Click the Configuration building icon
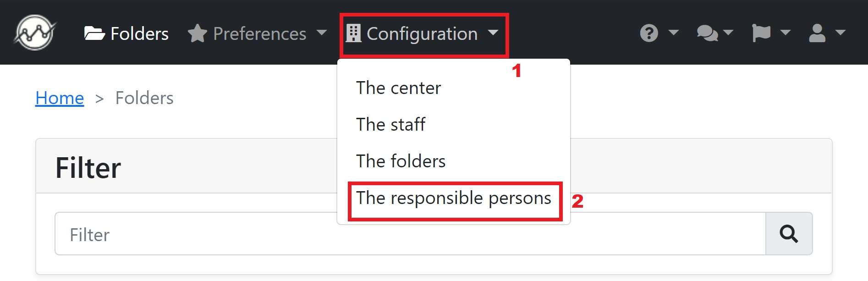The height and width of the screenshot is (281, 868). pos(353,33)
